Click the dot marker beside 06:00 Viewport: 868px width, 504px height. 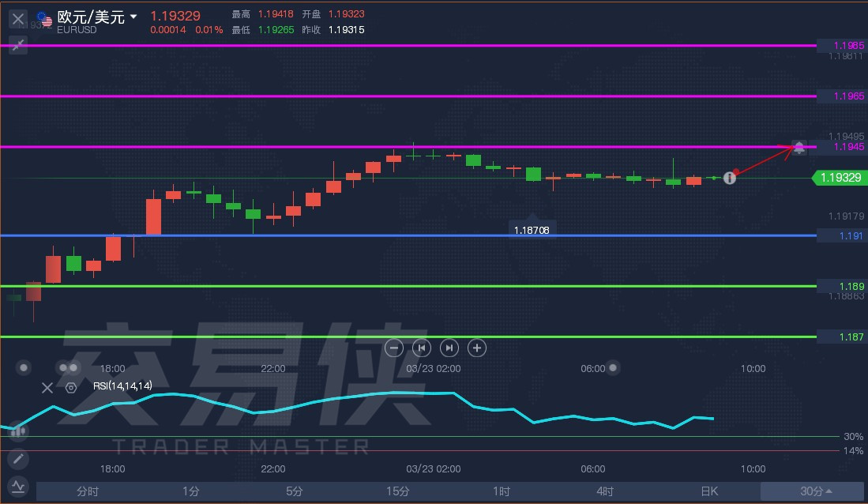point(613,368)
